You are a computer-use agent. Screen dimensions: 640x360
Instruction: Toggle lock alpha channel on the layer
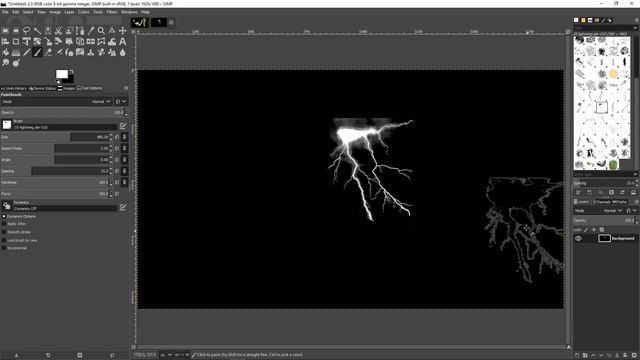click(602, 230)
